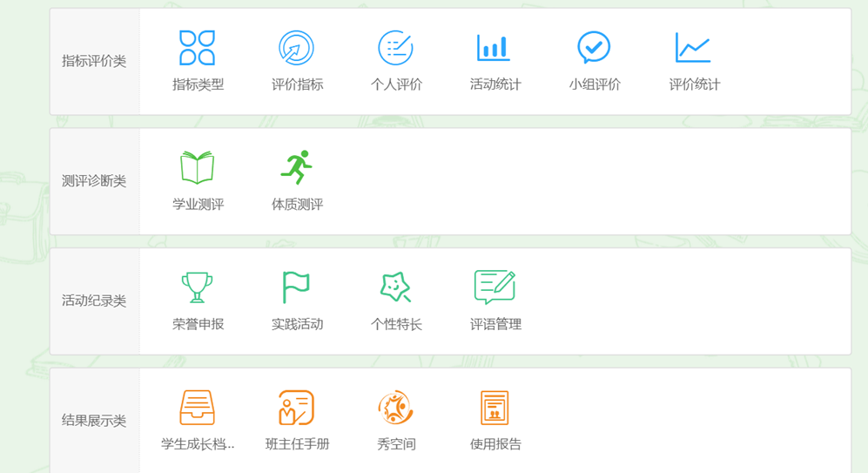
Task: Click the 班主任手册 handbook icon
Action: [x=296, y=407]
